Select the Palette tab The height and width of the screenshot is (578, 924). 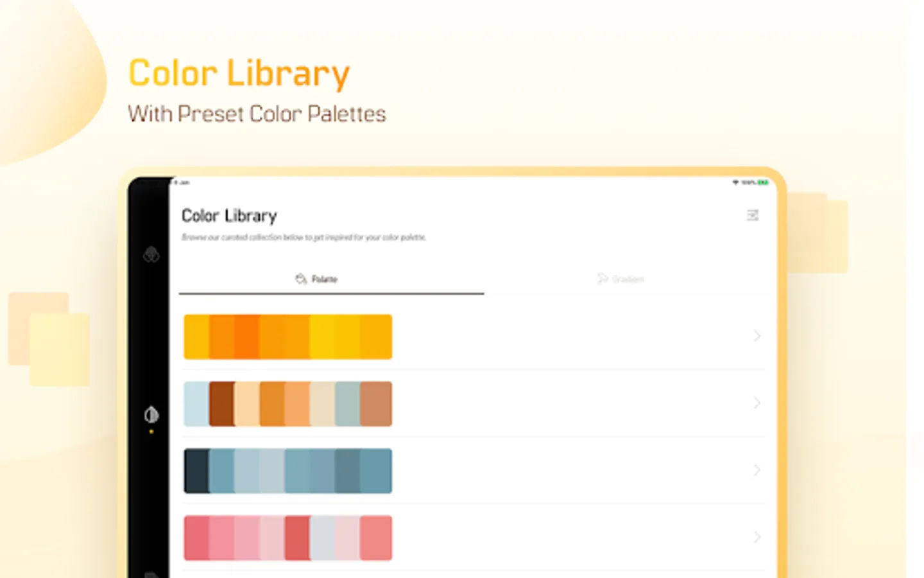coord(324,279)
